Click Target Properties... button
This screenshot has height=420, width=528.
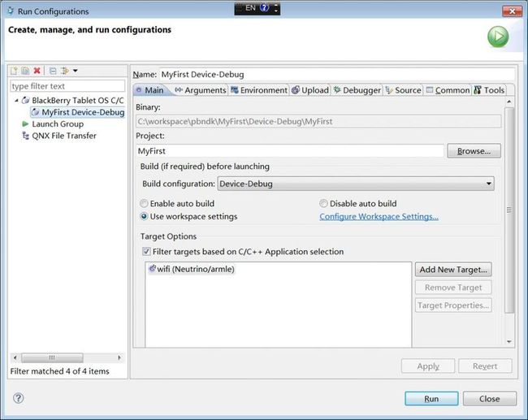tap(453, 305)
